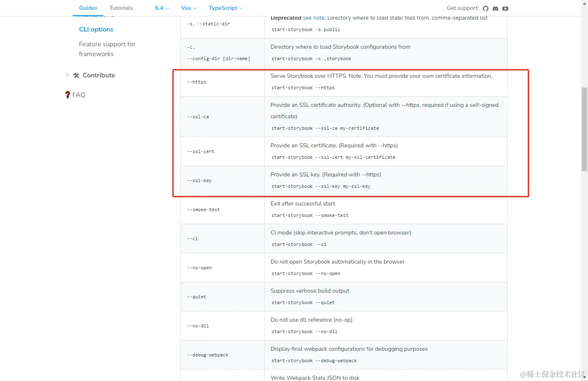Open the 6.4 version dropdown

[x=162, y=8]
